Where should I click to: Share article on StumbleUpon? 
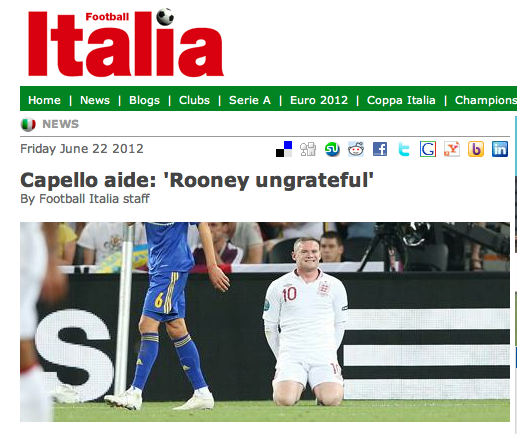click(x=332, y=149)
